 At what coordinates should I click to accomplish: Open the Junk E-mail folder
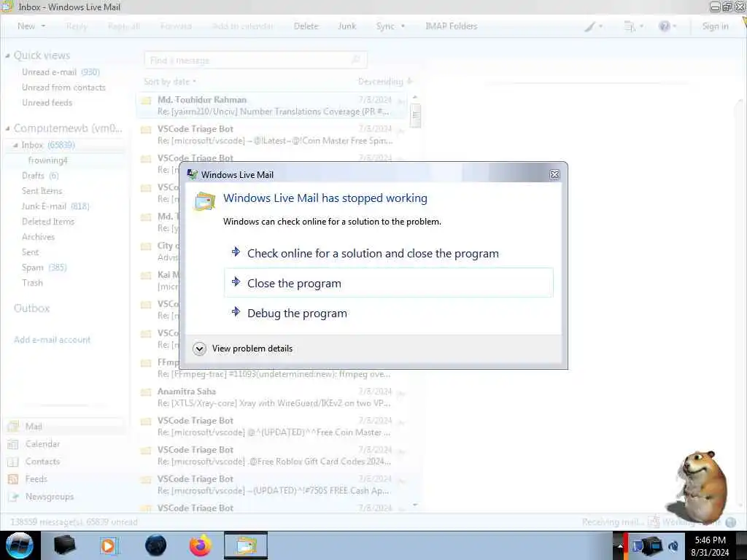(x=55, y=206)
